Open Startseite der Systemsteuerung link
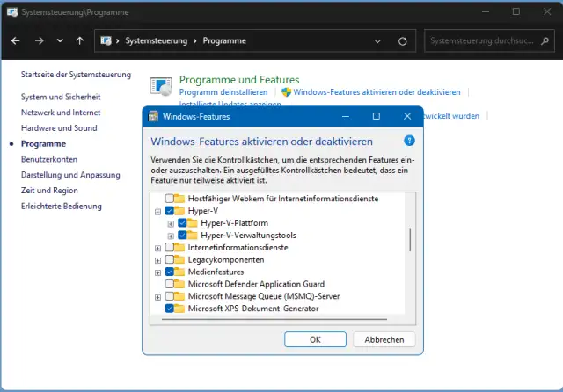This screenshot has width=563, height=392. click(76, 75)
